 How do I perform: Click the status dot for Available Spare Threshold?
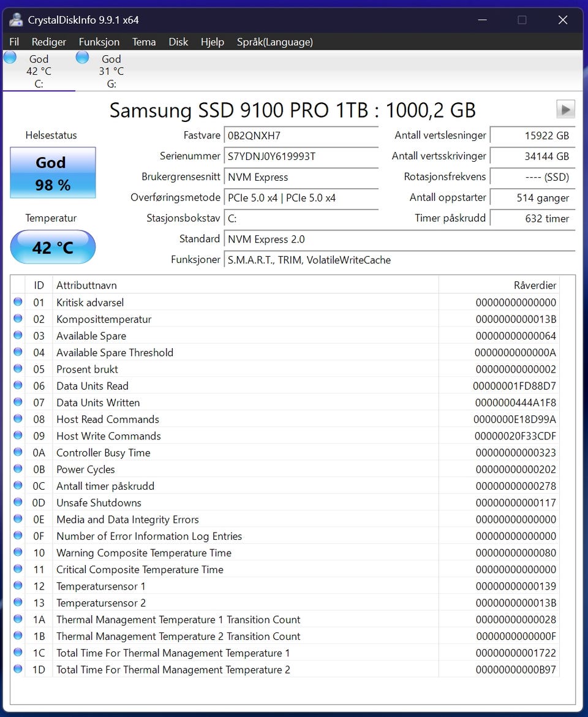(x=18, y=352)
